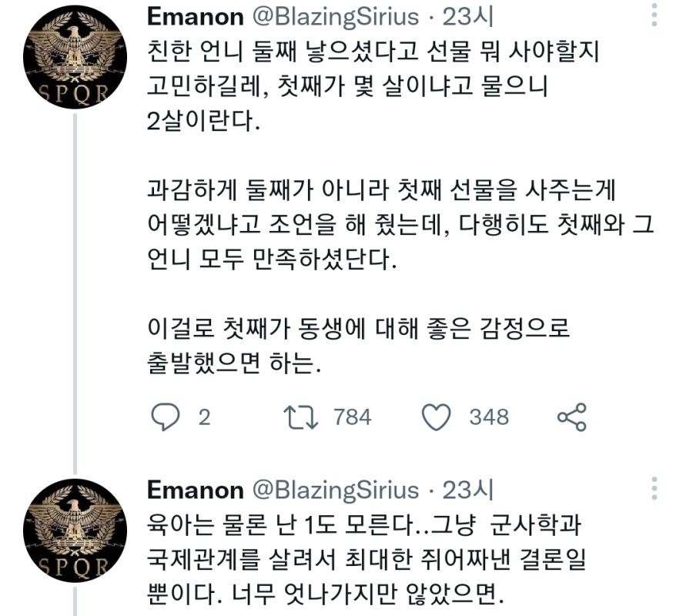Click SPQR avatar of the second tweet
This screenshot has width=693, height=616.
click(75, 532)
